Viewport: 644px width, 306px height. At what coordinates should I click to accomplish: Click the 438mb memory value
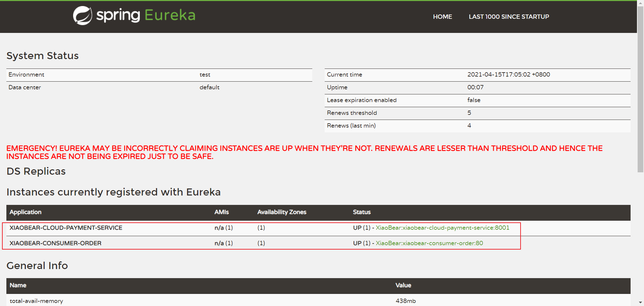tap(406, 301)
